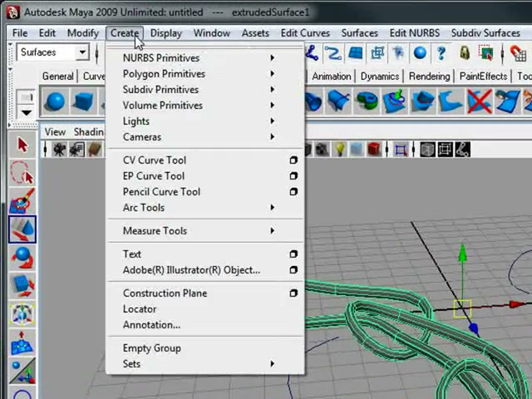Select the arrow Select tool in toolbox

(x=22, y=145)
